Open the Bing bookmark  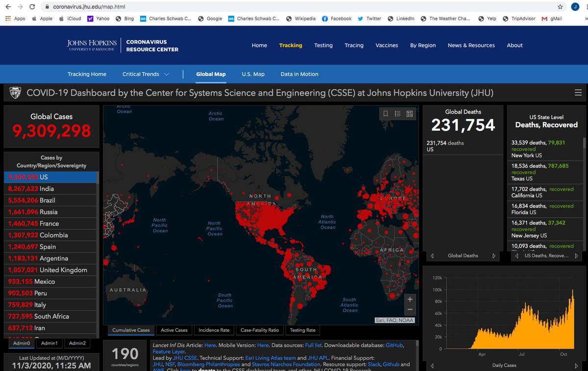(x=124, y=19)
